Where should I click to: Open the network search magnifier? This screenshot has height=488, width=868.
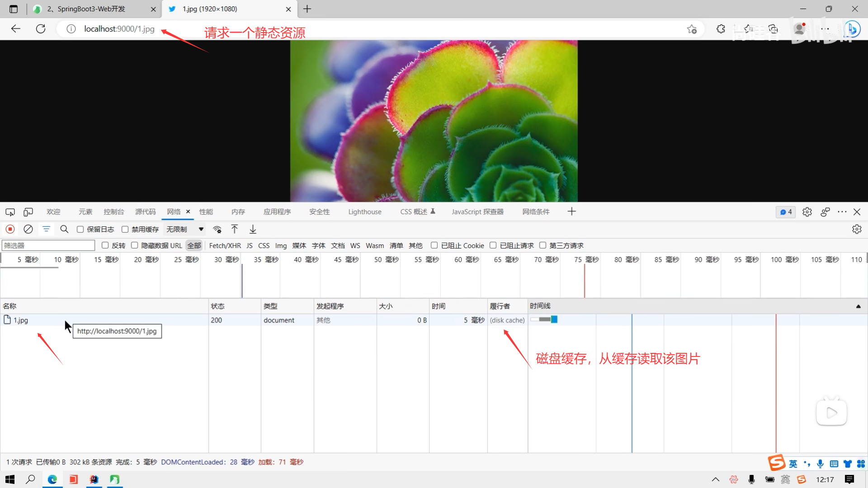64,229
